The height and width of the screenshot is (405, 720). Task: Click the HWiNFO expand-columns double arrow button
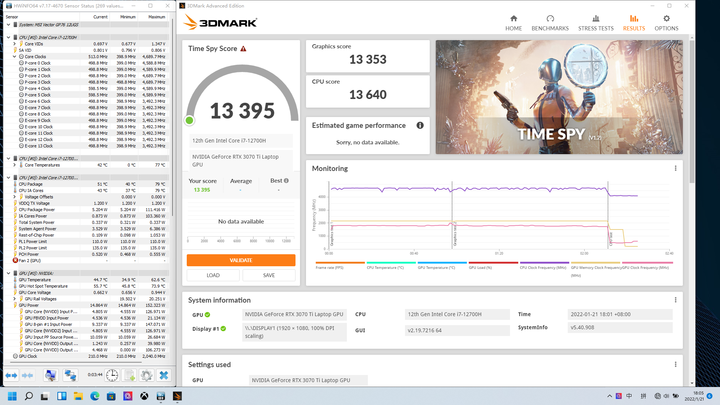(x=11, y=375)
